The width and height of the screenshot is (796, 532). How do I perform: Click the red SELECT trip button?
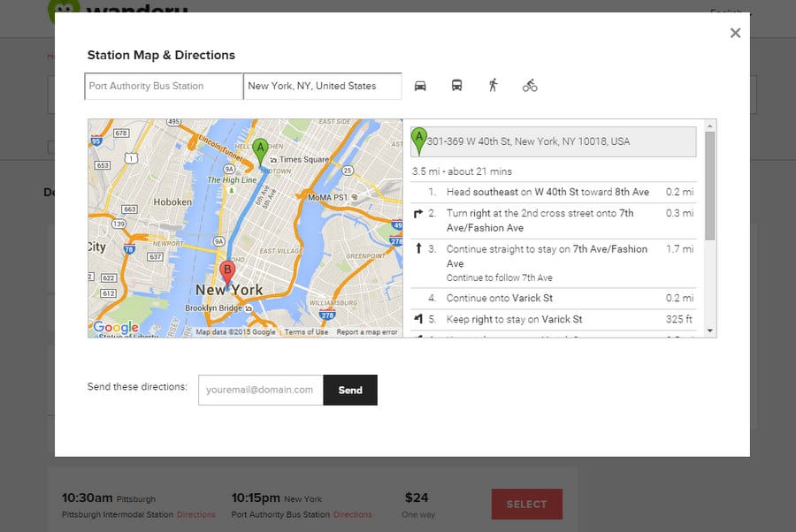click(527, 504)
